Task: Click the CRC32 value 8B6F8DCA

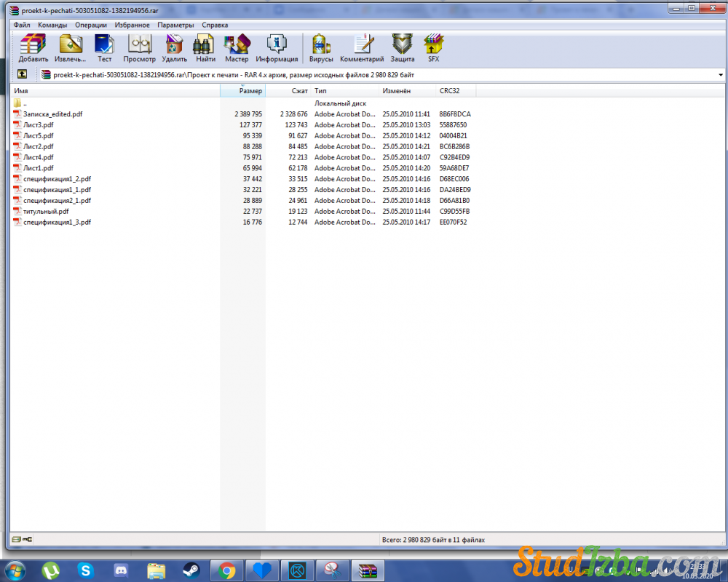Action: click(455, 114)
